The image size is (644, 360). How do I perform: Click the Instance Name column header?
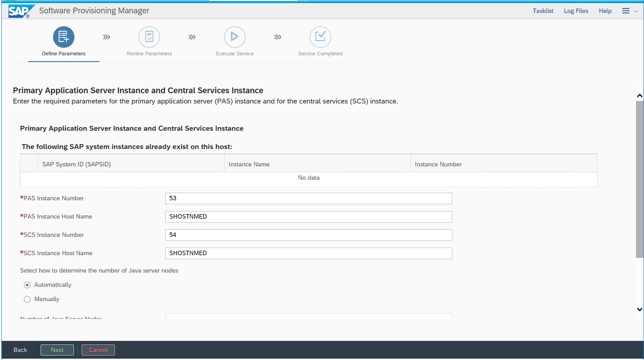click(317, 164)
